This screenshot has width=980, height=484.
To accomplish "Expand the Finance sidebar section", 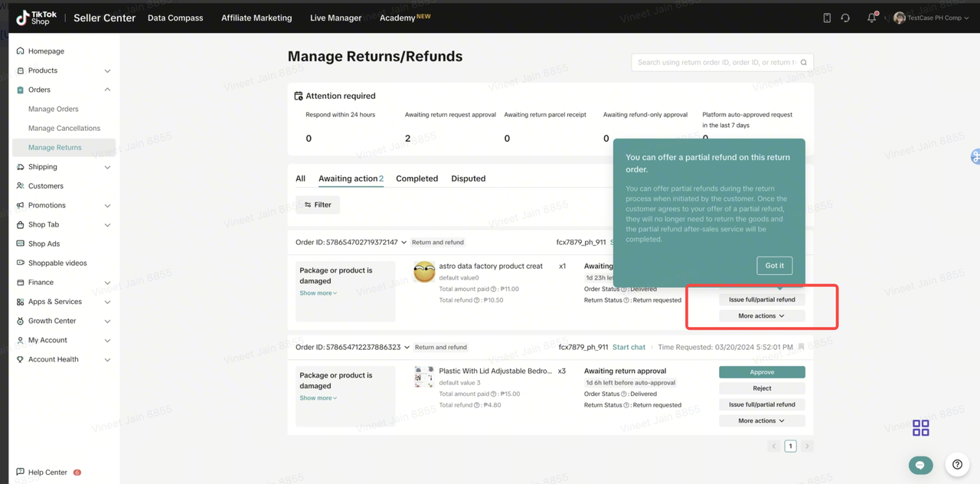I will pyautogui.click(x=107, y=283).
